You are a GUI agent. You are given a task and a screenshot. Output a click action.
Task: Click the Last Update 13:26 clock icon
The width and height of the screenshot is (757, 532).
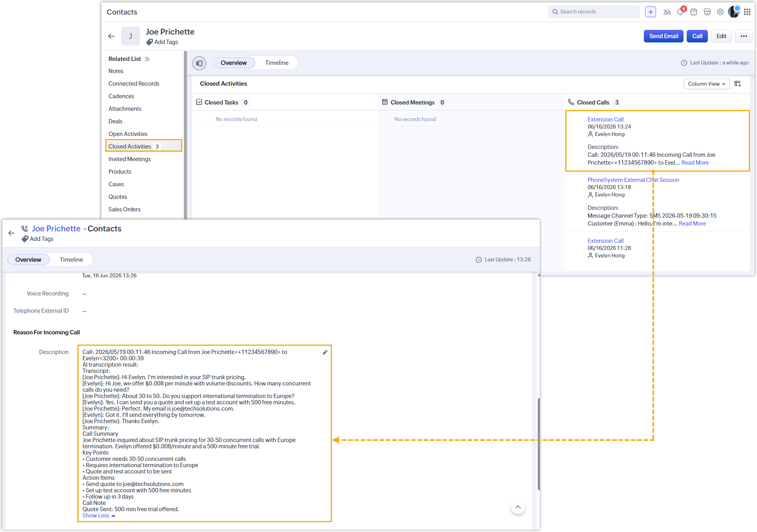[478, 260]
